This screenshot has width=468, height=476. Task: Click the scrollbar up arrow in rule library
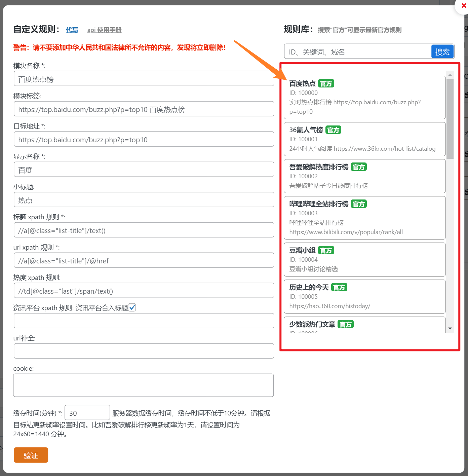450,74
